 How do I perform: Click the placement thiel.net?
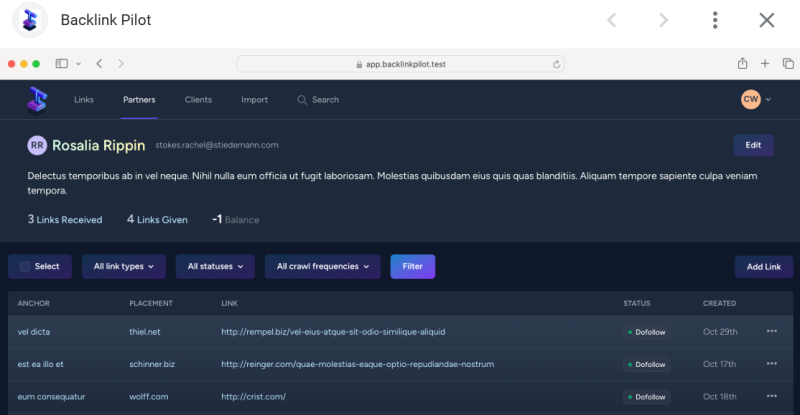coord(144,332)
